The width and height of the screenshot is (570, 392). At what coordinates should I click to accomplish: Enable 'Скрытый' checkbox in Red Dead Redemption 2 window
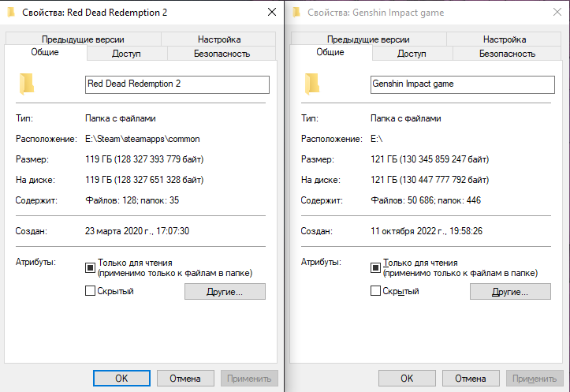(x=90, y=291)
